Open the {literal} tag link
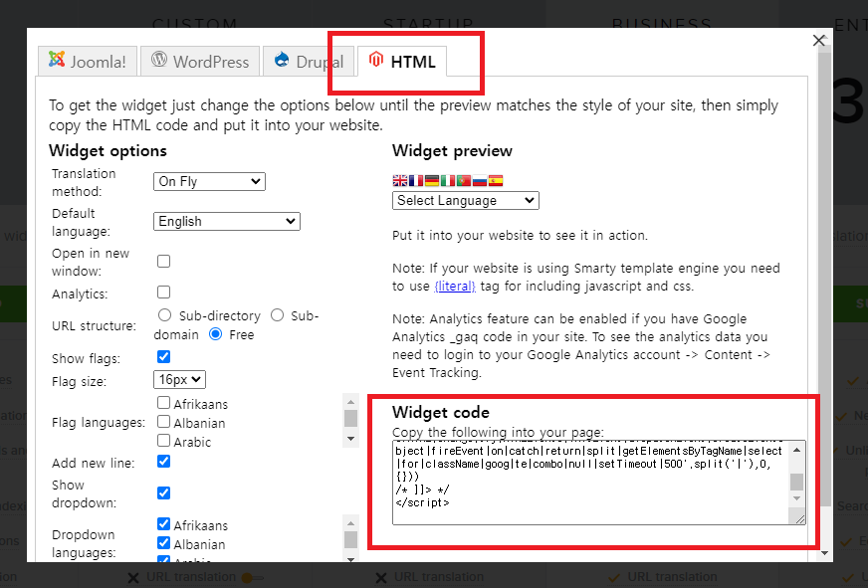Image resolution: width=868 pixels, height=588 pixels. tap(455, 286)
